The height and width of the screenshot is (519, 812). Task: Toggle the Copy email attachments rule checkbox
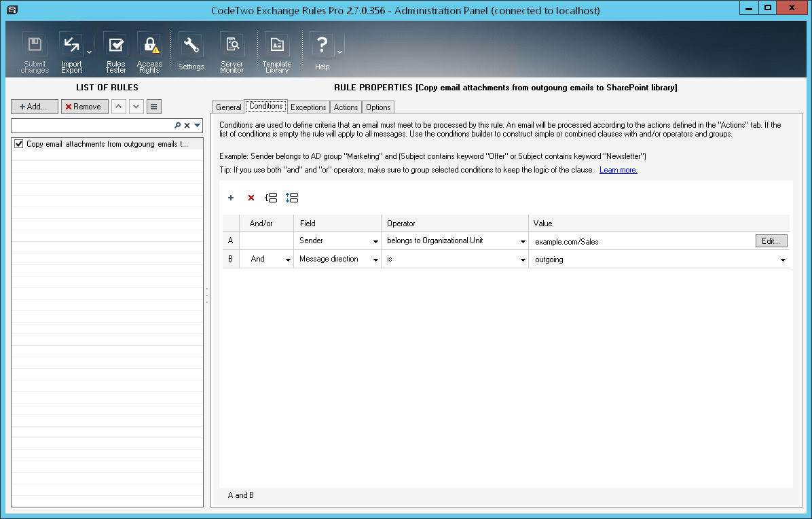pos(18,144)
